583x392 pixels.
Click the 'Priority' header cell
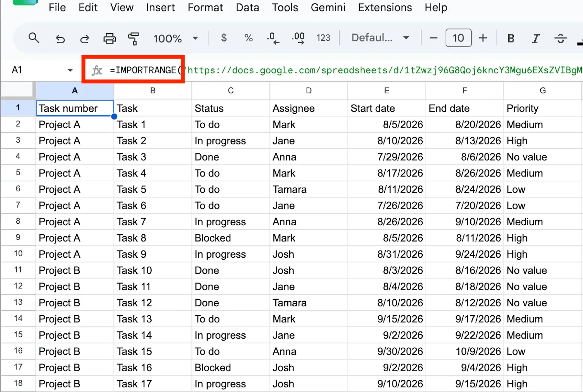pos(543,108)
